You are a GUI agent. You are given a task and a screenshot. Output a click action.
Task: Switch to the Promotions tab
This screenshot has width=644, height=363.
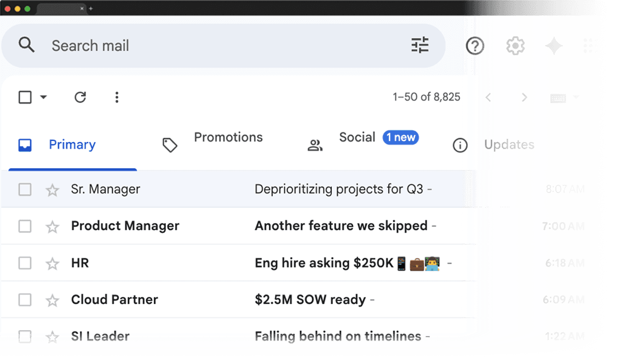coord(228,137)
